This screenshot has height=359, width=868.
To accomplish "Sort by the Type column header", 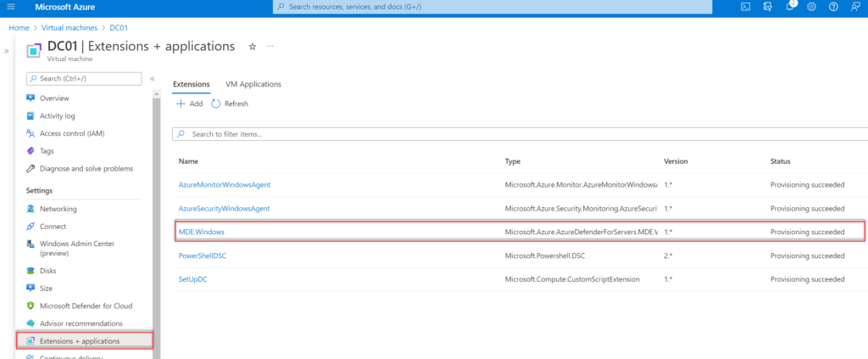I will coord(513,161).
